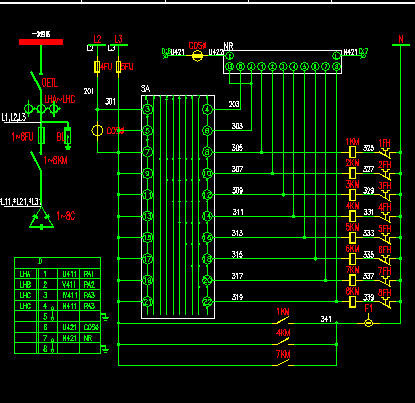The height and width of the screenshot is (403, 415).
Task: Select wire number 313
Action: 237,233
